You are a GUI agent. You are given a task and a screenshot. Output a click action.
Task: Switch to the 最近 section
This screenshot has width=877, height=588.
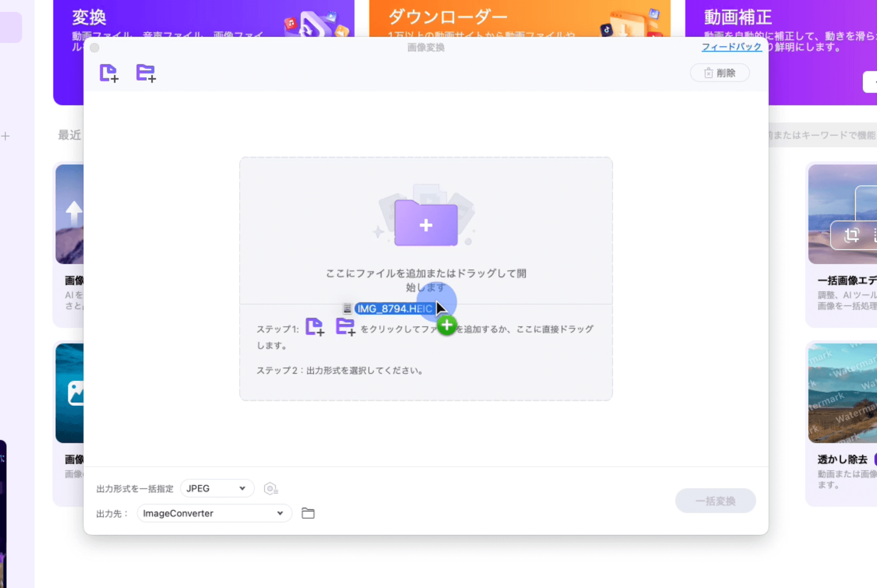tap(69, 135)
